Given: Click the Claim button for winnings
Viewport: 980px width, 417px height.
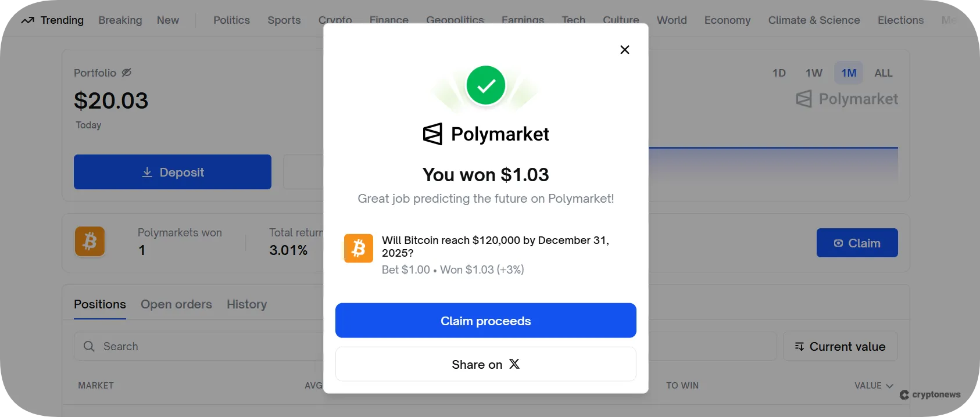Looking at the screenshot, I should point(857,243).
